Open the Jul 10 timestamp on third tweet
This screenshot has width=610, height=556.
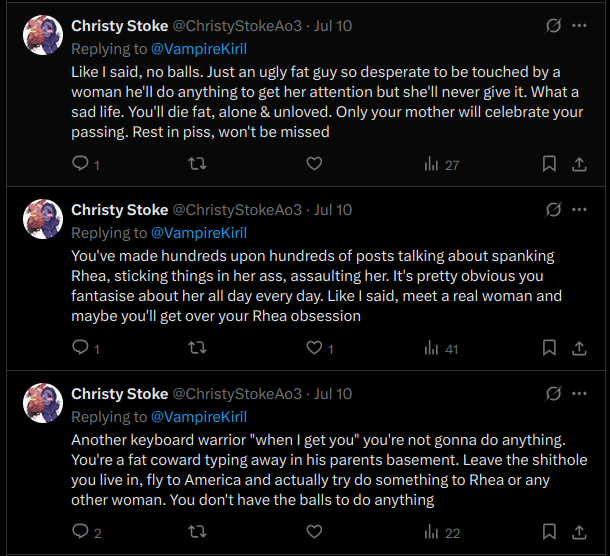tap(333, 394)
